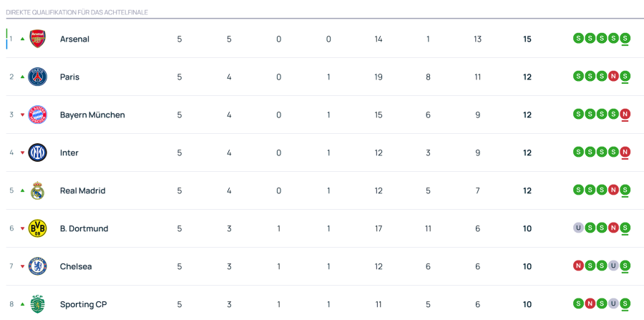Click Paris's red loss form badge
Image resolution: width=644 pixels, height=320 pixels.
coord(613,76)
